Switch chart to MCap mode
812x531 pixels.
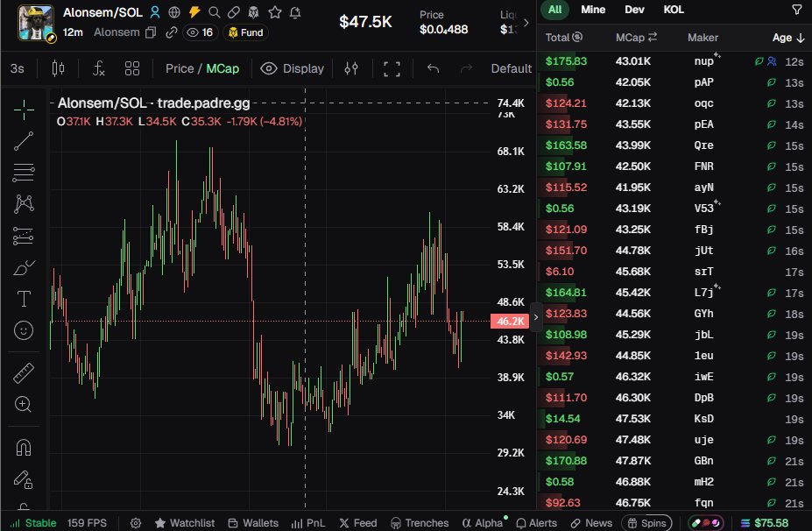point(222,68)
